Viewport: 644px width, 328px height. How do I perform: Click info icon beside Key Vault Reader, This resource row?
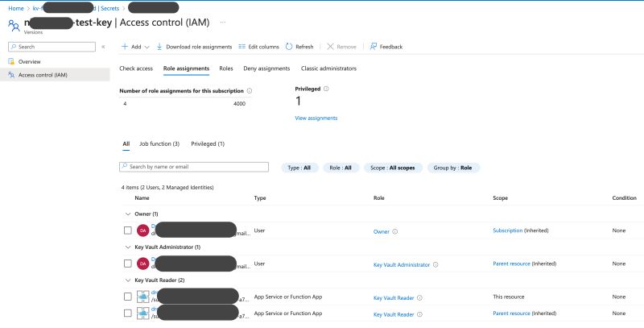click(419, 298)
